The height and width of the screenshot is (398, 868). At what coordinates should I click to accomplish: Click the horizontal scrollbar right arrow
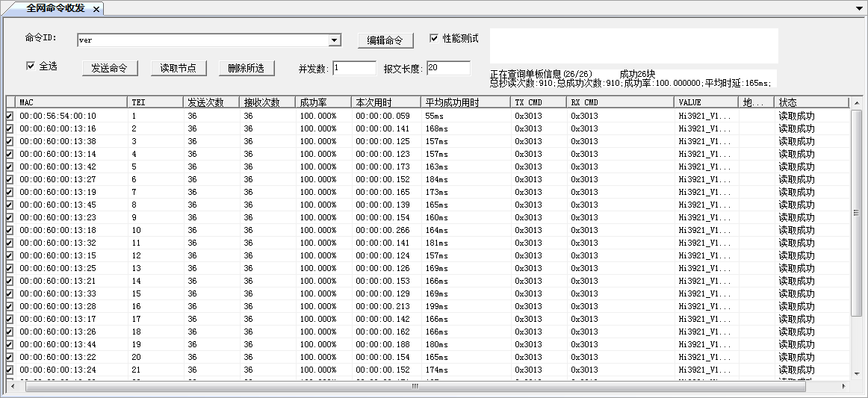point(844,386)
